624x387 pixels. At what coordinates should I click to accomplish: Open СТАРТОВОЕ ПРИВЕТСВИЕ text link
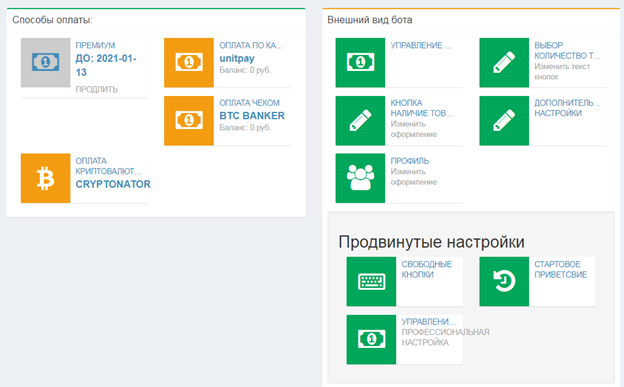[560, 269]
